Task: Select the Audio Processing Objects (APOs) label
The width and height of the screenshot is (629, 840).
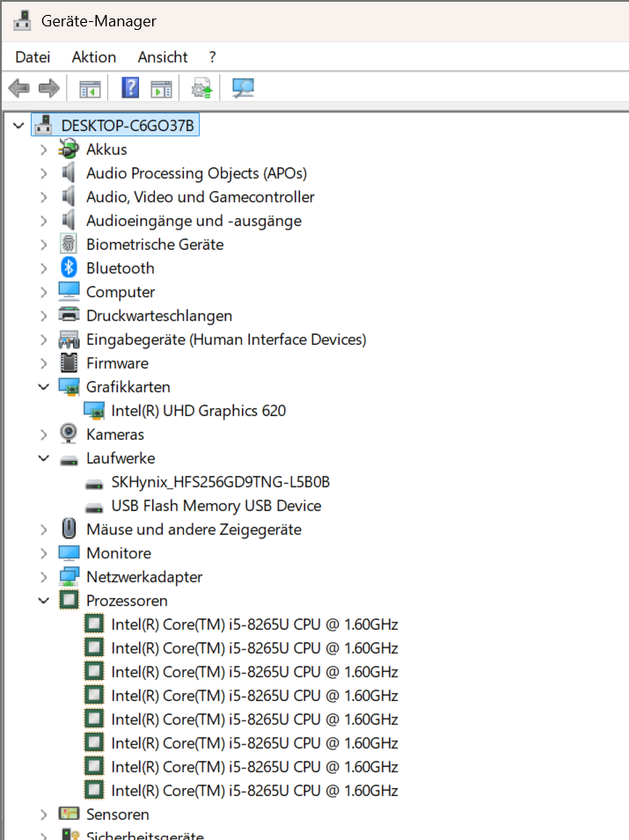Action: (197, 173)
